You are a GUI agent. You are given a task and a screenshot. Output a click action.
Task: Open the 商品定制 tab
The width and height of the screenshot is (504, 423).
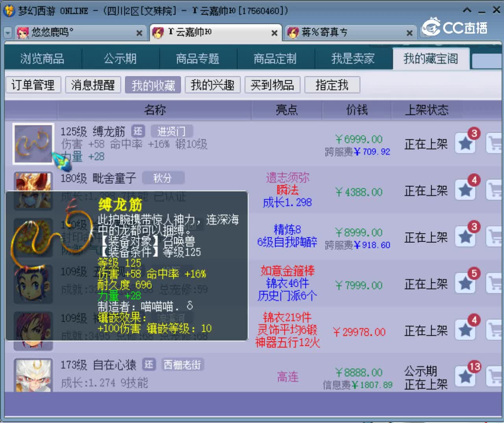275,59
